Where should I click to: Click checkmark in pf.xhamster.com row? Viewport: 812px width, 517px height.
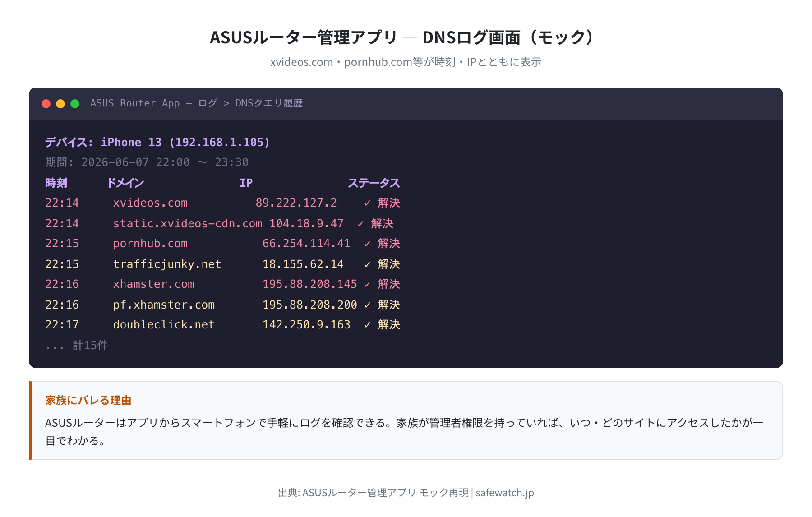(x=368, y=305)
